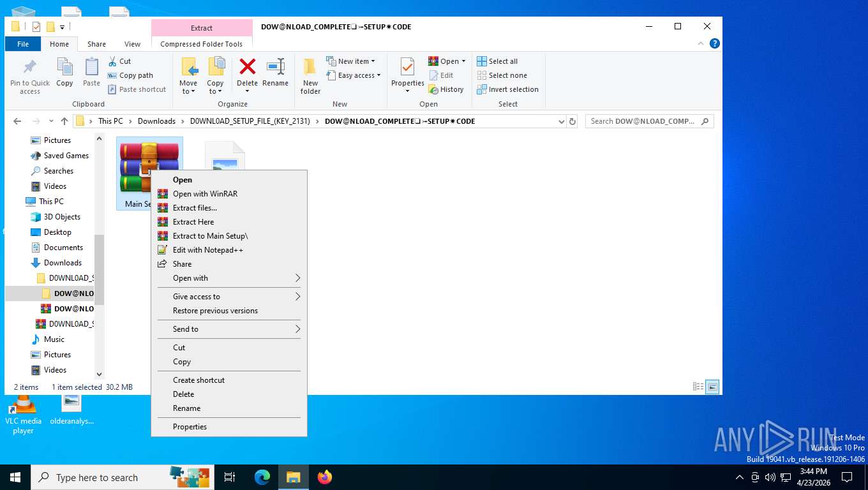Click the Help question mark icon
Image resolution: width=868 pixels, height=490 pixels.
(x=715, y=43)
